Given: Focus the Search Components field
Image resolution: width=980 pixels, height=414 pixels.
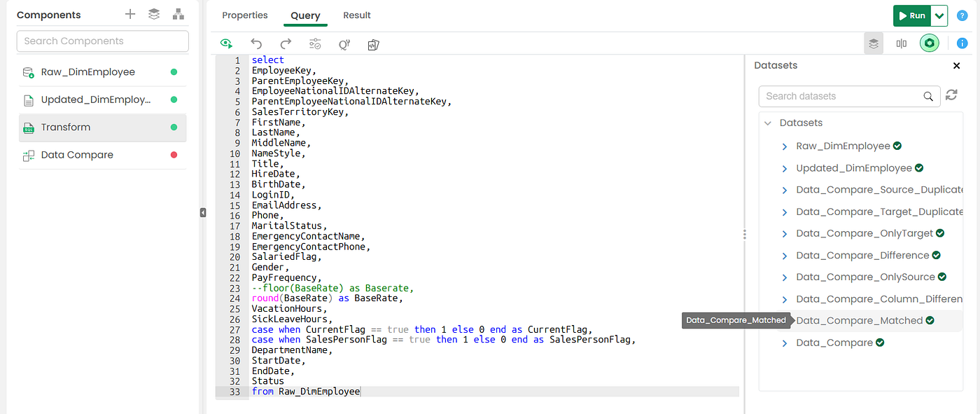Looking at the screenshot, I should point(102,41).
